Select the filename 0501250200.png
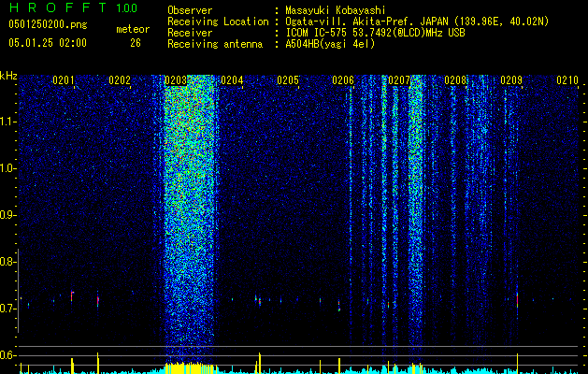This screenshot has width=588, height=374. (48, 24)
